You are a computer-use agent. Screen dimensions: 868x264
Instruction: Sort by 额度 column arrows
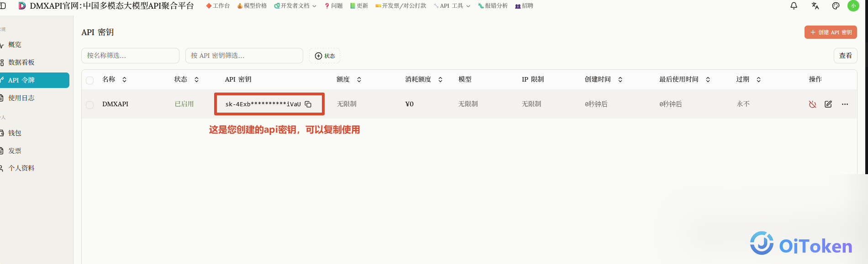pos(359,79)
